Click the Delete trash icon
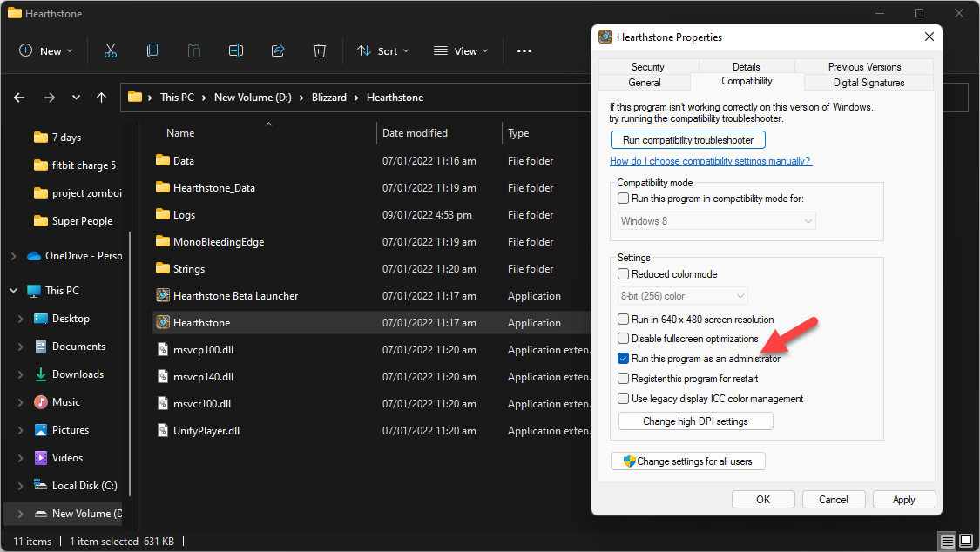The image size is (980, 552). [x=320, y=50]
